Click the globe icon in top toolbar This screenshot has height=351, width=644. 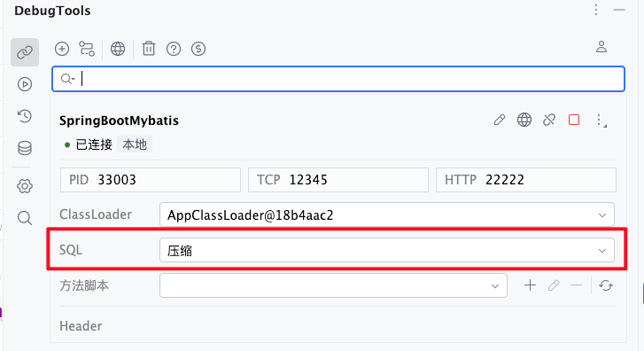tap(118, 49)
